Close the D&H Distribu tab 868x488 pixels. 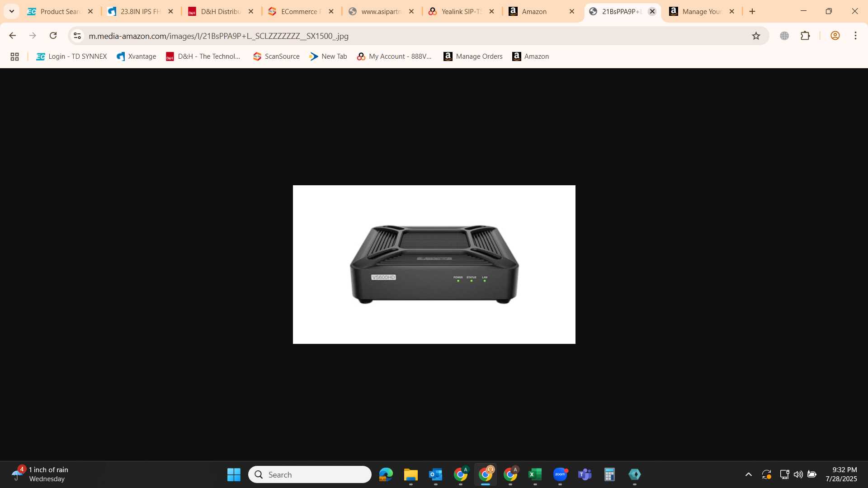pos(251,11)
